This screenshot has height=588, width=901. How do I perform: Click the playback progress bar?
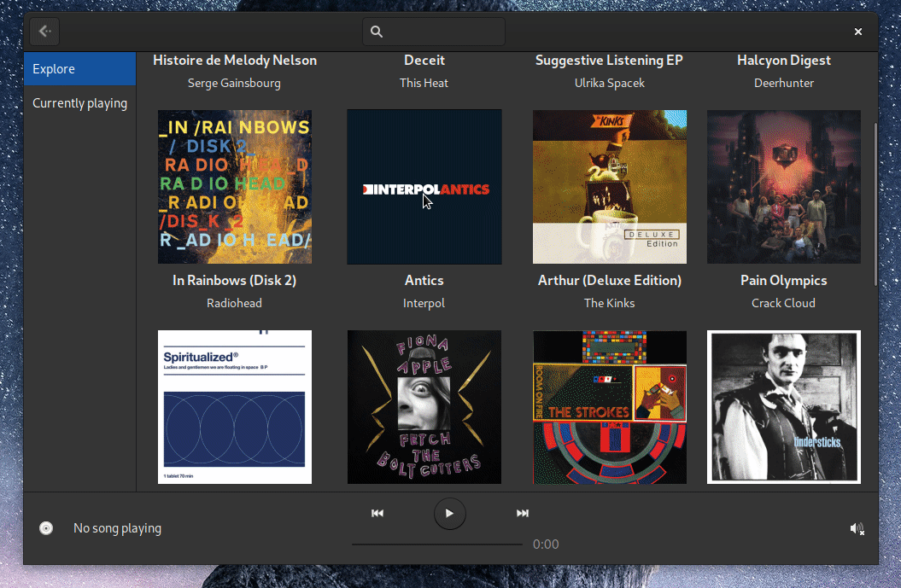pyautogui.click(x=437, y=544)
